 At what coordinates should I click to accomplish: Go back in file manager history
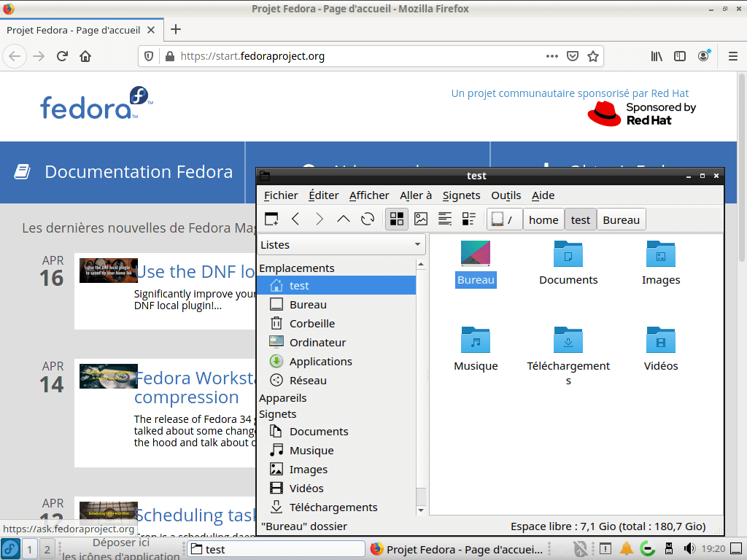coord(295,219)
